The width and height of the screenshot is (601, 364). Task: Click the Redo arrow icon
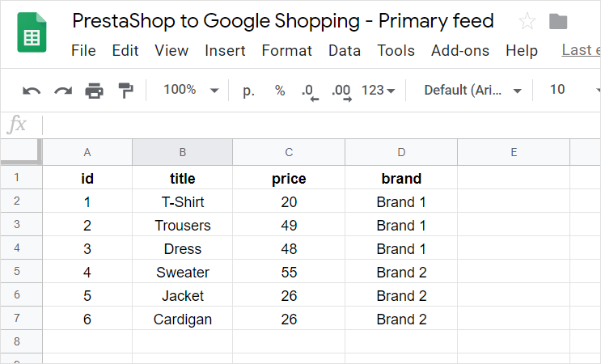point(63,91)
